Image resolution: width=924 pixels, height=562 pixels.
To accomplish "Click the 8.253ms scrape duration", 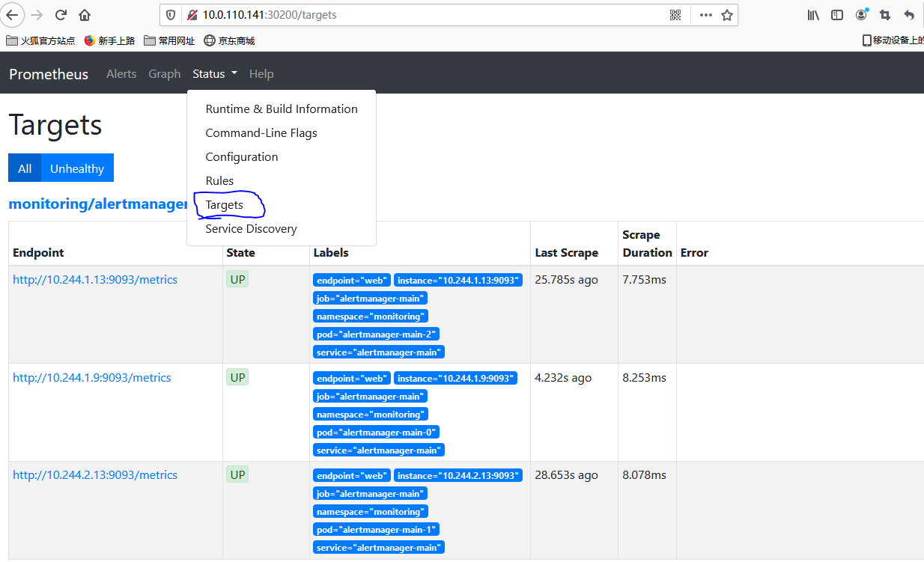I will pos(644,378).
